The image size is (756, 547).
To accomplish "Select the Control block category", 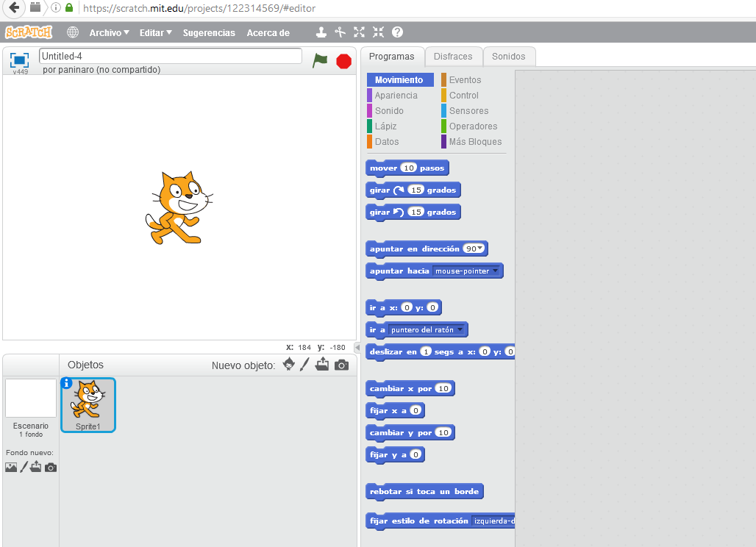I will click(463, 95).
